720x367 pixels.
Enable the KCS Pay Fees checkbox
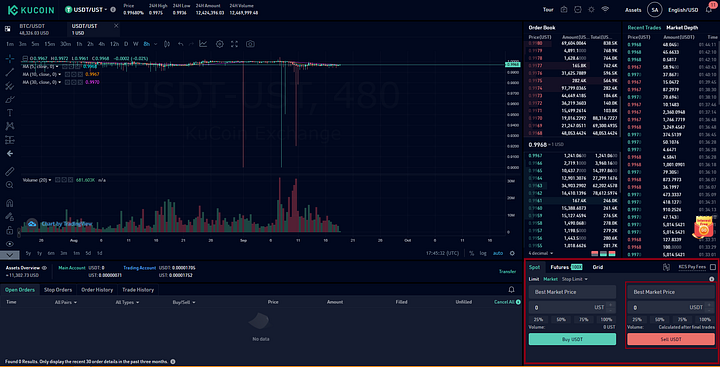[x=713, y=267]
